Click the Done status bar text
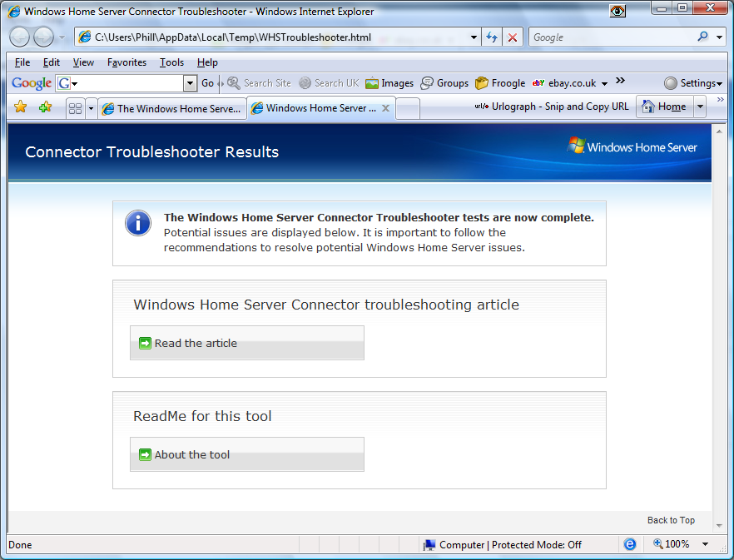The height and width of the screenshot is (560, 734). [20, 544]
